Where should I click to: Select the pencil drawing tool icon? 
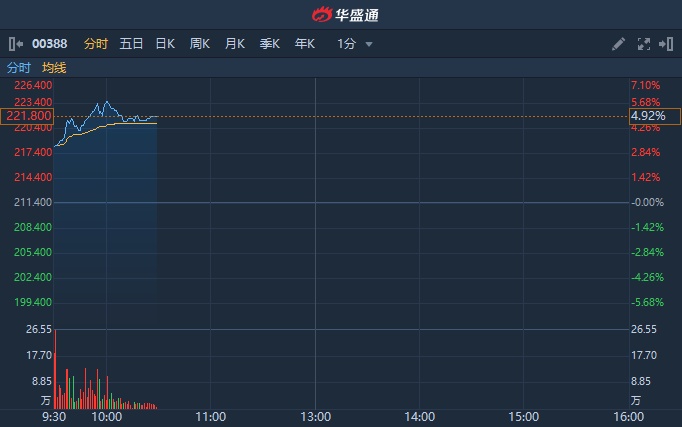[x=618, y=44]
